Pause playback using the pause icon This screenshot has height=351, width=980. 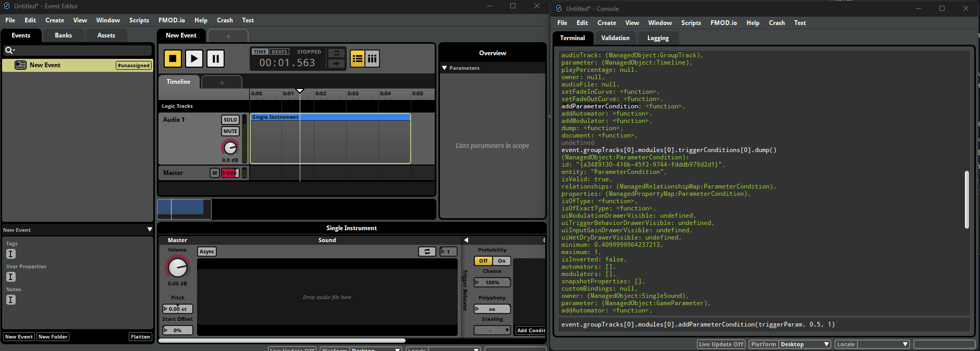[215, 58]
